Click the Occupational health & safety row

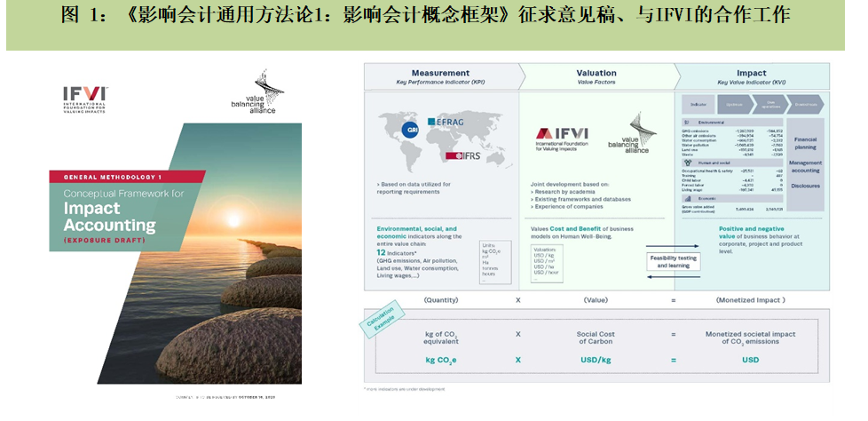pyautogui.click(x=732, y=171)
